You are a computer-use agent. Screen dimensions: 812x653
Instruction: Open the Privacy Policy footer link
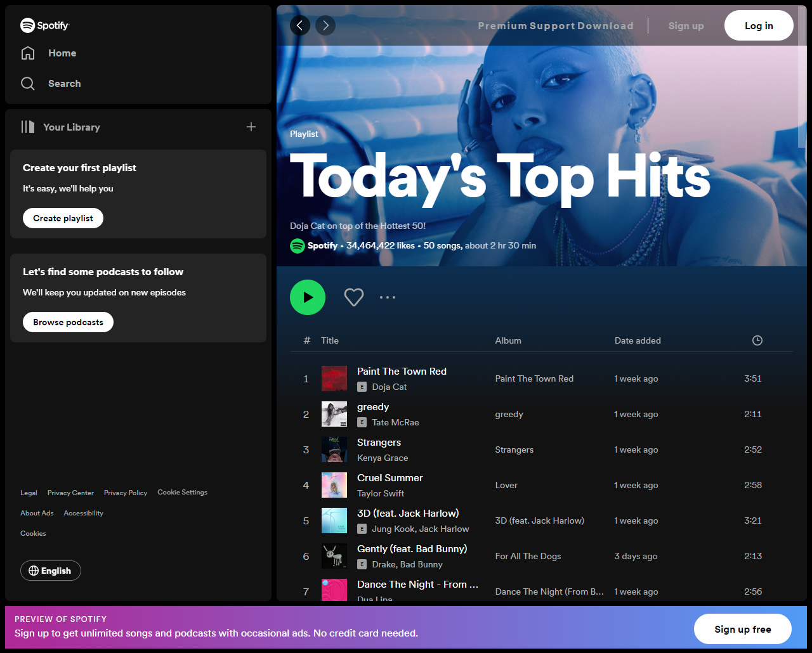(126, 493)
